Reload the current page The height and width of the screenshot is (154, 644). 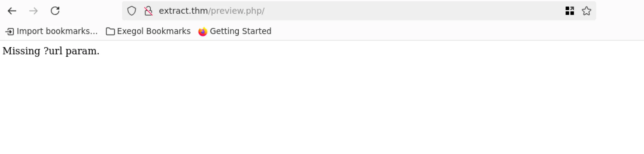[x=55, y=11]
